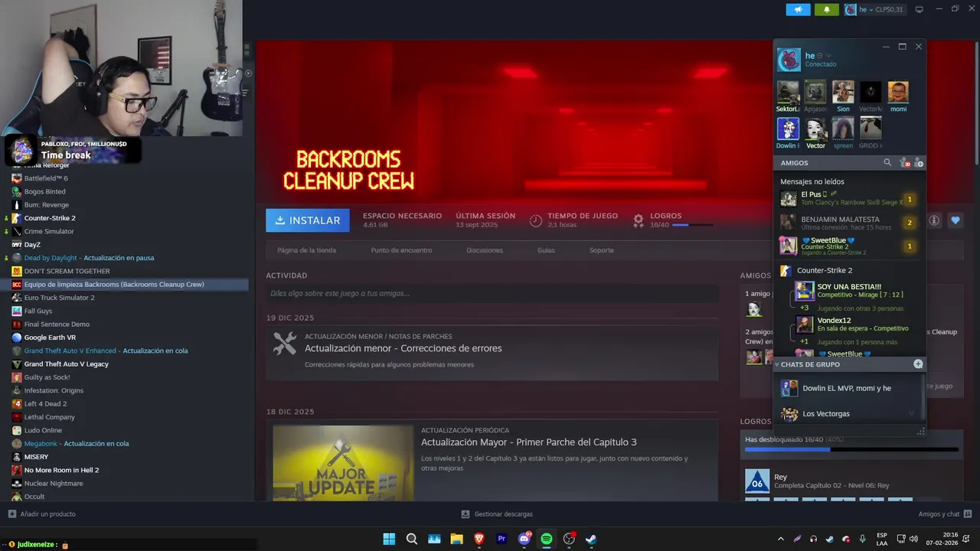Expand the Los Vectorgas chat chevron
This screenshot has width=980, height=551.
(911, 413)
